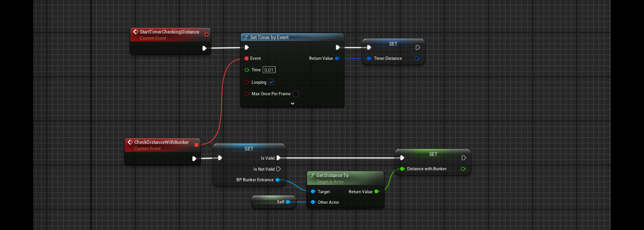644x230 pixels.
Task: Select the CheckDistanceWithBunker event node title
Action: pos(161,142)
